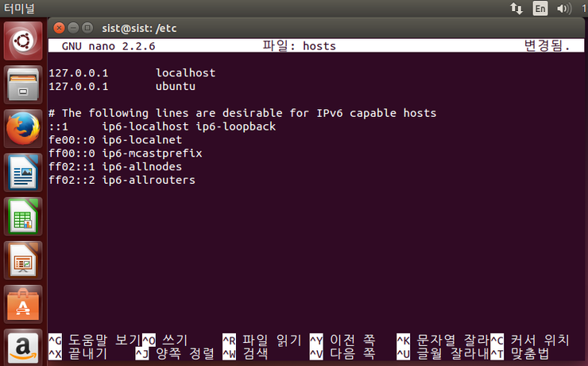Launch Ubuntu Software Center

[23, 304]
